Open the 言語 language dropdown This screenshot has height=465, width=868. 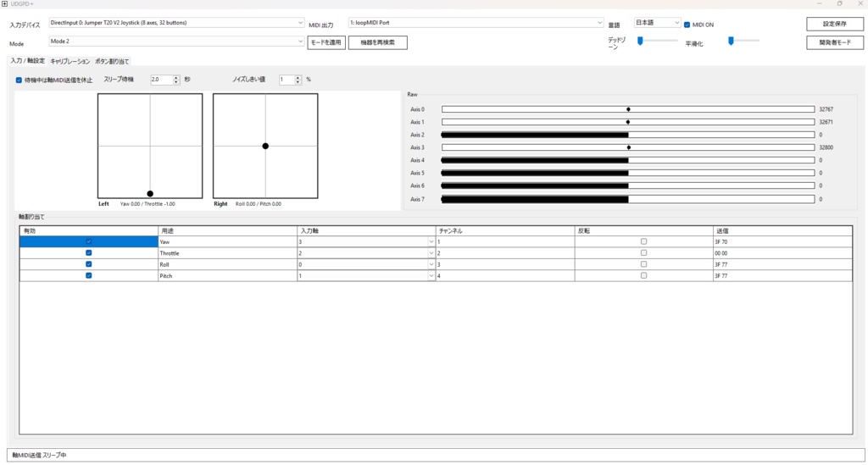657,23
